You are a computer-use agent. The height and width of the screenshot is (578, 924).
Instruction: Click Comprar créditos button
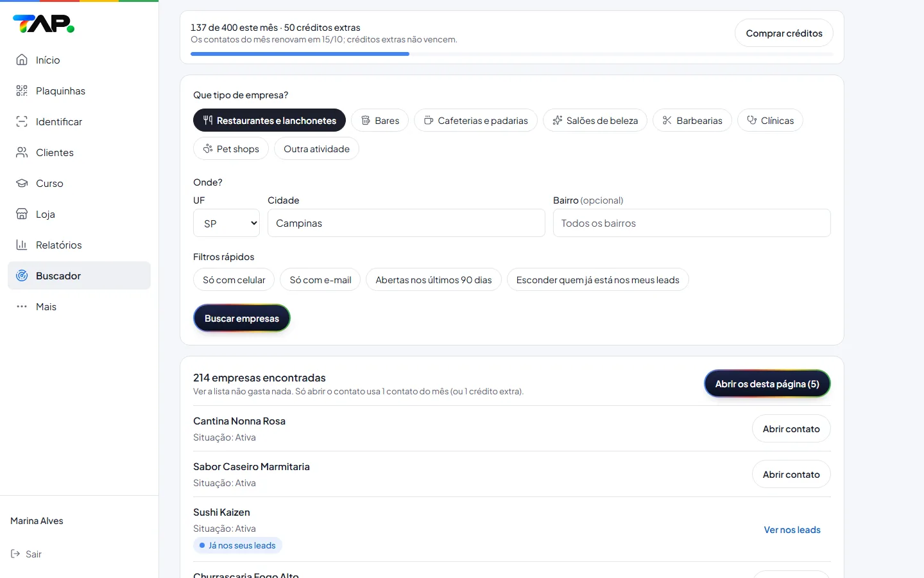click(x=784, y=33)
